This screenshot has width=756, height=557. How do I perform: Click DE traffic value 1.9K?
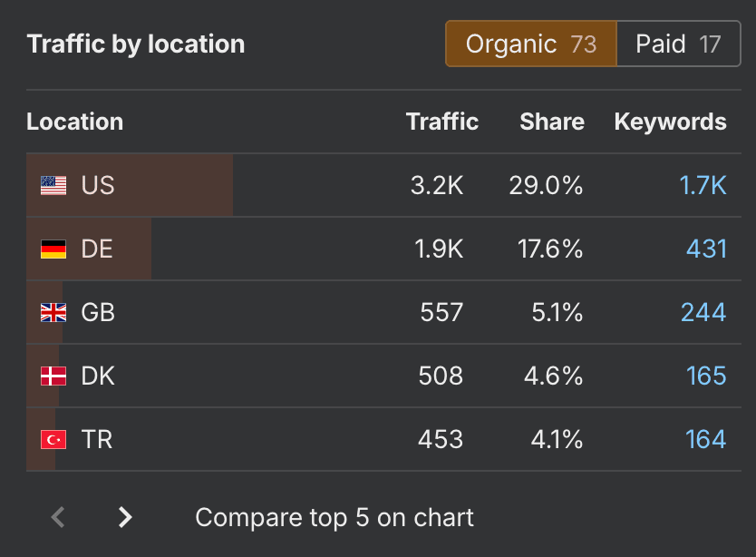439,249
